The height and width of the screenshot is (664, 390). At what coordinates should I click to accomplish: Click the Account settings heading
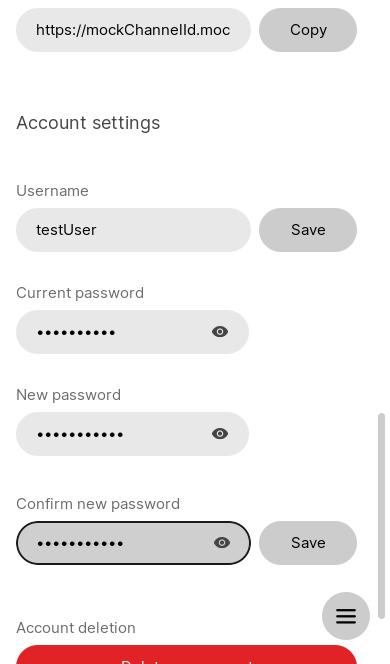(88, 123)
